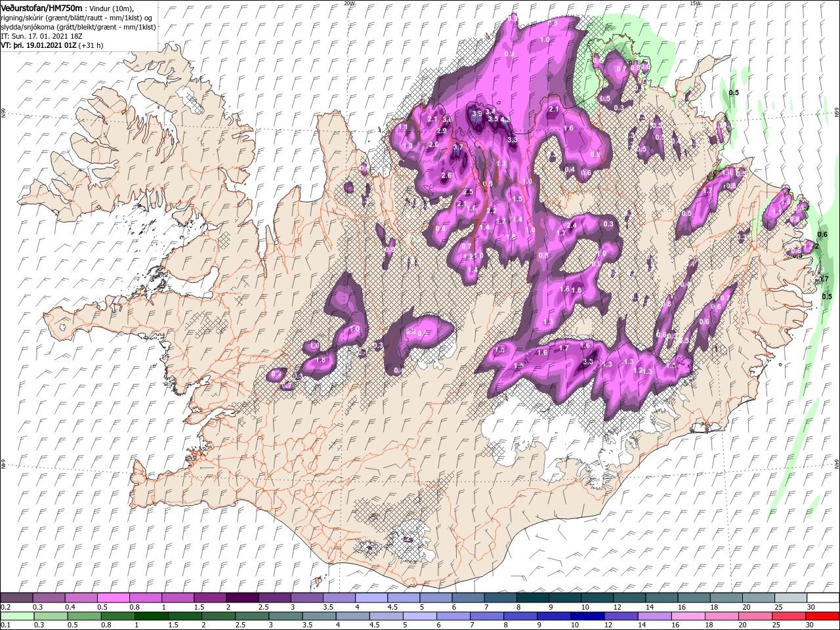Pick the pure red swatch labeled 30

pos(823,616)
